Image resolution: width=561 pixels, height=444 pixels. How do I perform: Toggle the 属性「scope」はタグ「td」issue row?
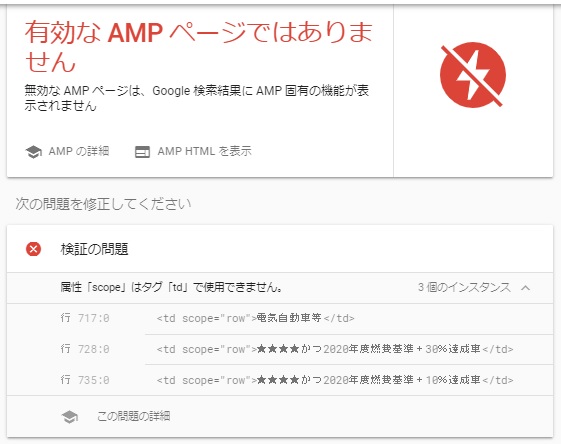(280, 288)
